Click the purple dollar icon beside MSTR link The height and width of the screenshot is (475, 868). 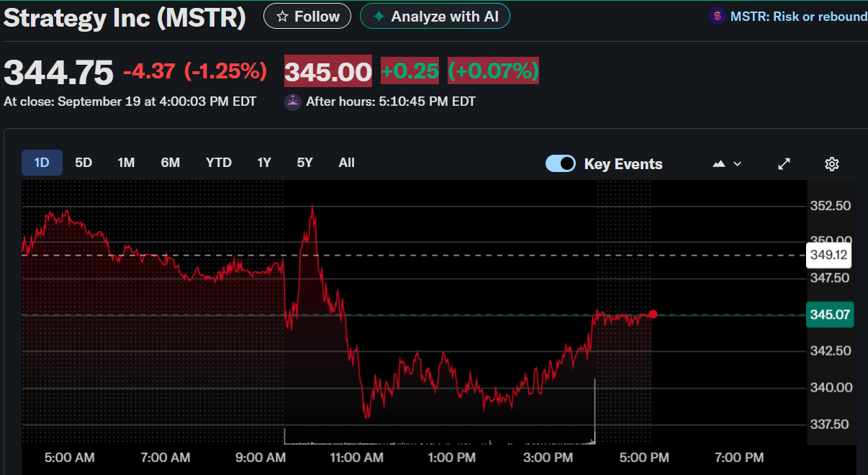pyautogui.click(x=717, y=16)
